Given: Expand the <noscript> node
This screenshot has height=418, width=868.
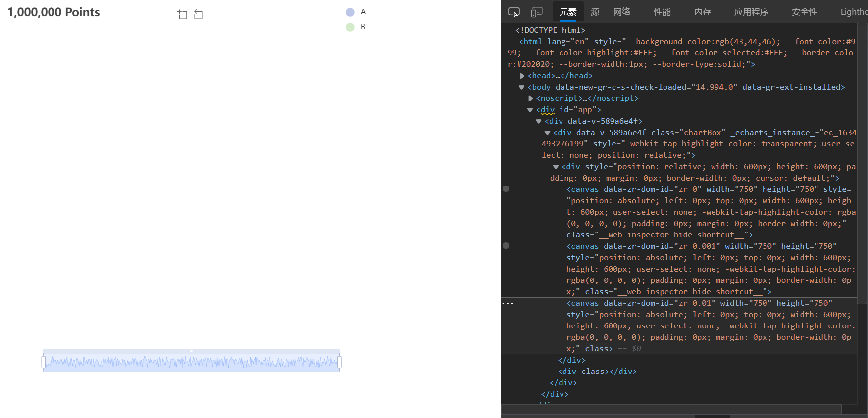Looking at the screenshot, I should click(x=530, y=98).
